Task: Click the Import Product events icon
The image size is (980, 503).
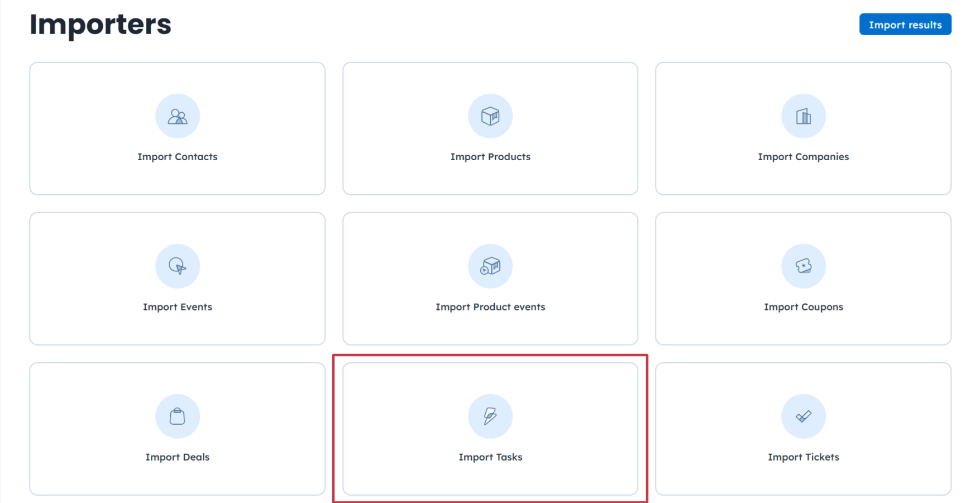Action: tap(490, 266)
